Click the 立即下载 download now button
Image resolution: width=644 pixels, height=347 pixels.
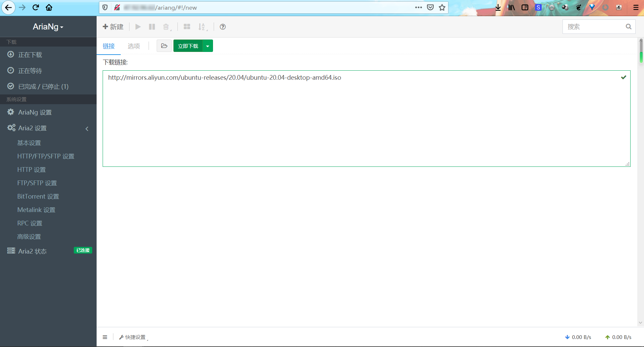coord(188,46)
